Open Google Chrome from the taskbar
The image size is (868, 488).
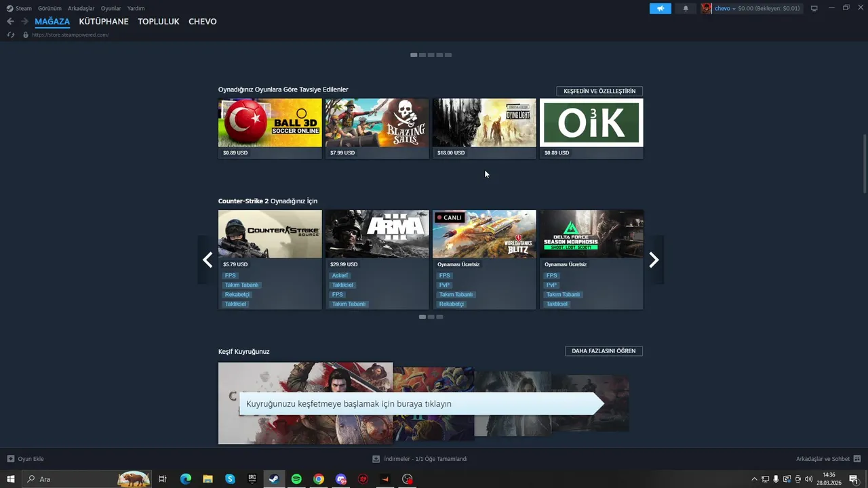point(319,479)
